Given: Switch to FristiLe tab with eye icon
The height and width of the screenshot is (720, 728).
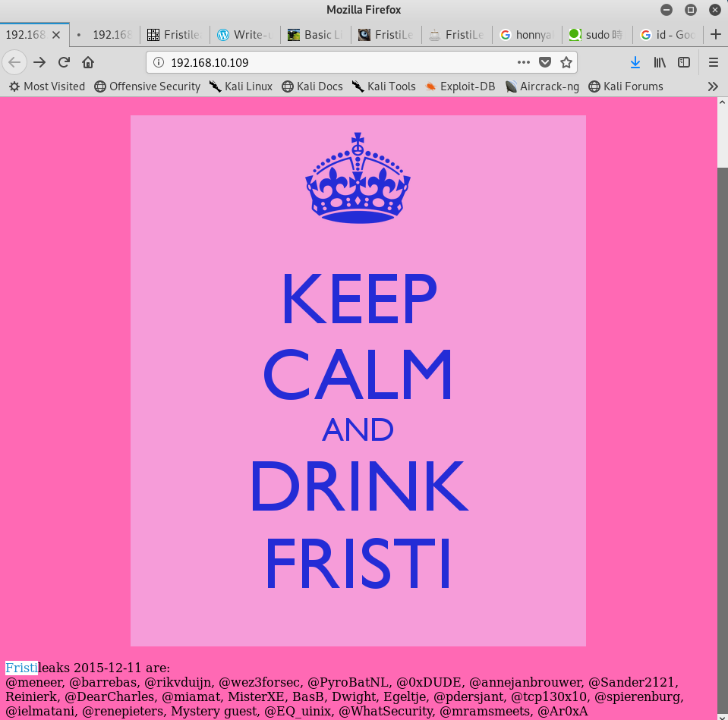Looking at the screenshot, I should [x=386, y=35].
